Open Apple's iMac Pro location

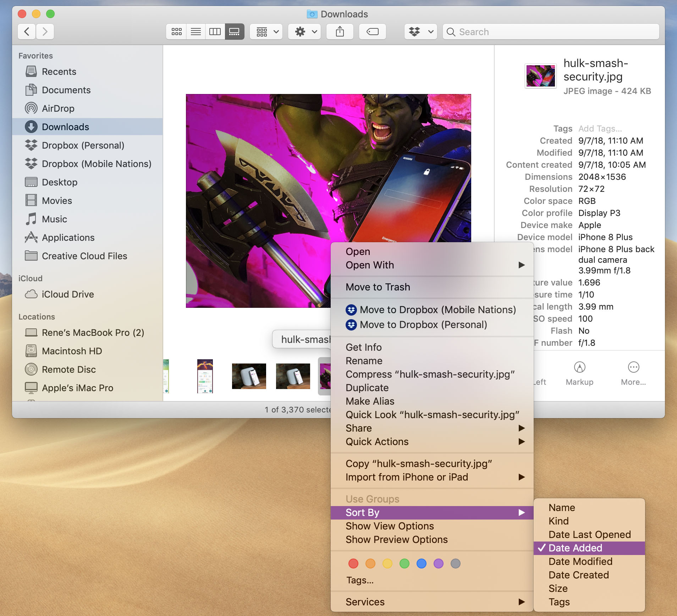click(87, 388)
